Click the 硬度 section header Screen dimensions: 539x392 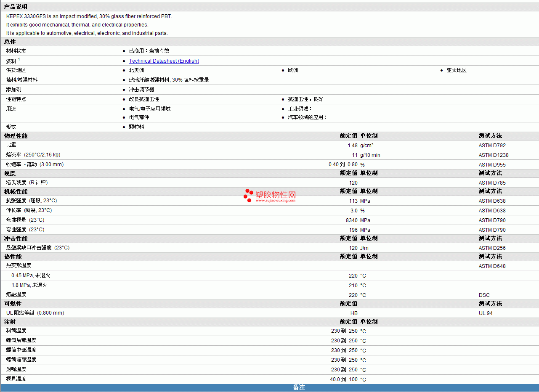pos(10,173)
